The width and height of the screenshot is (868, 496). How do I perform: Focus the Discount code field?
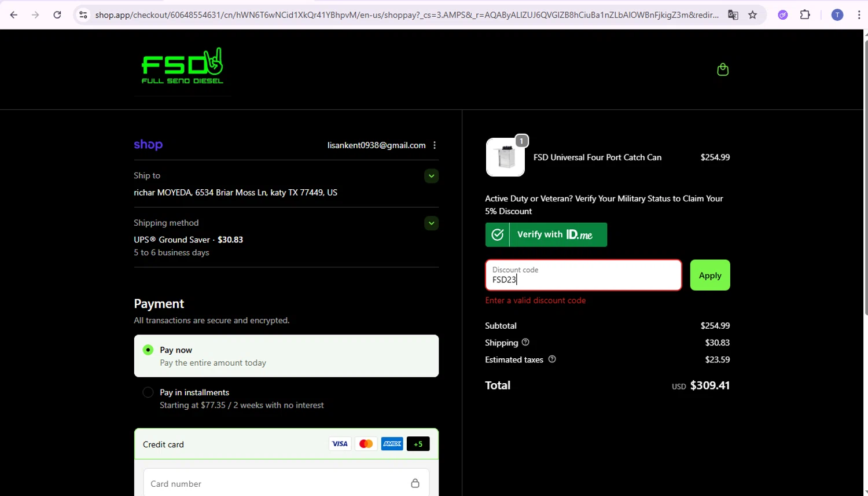[x=583, y=275]
